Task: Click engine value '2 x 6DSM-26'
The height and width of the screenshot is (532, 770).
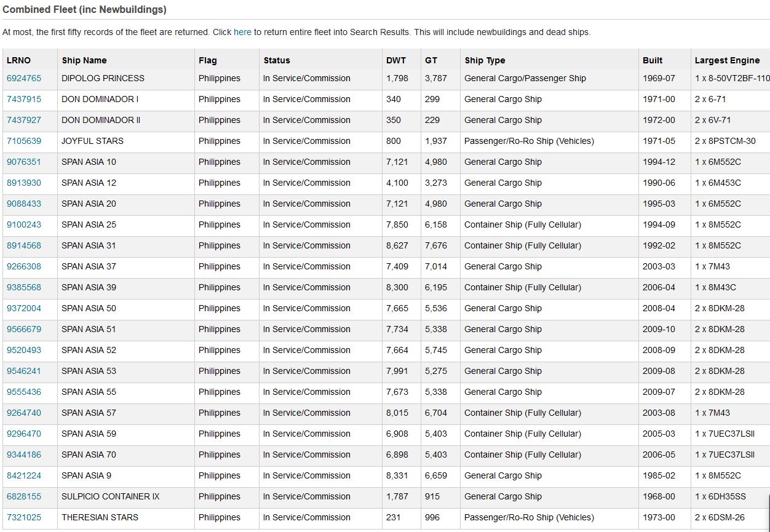Action: (720, 517)
